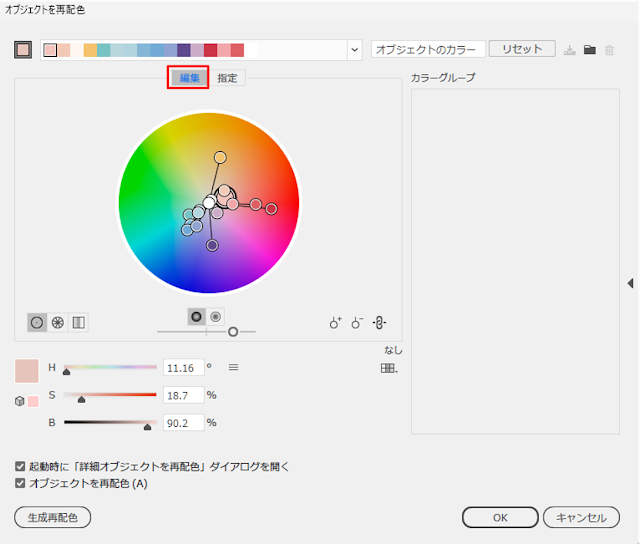Click the hue H slider
640x544 pixels.
(110, 368)
